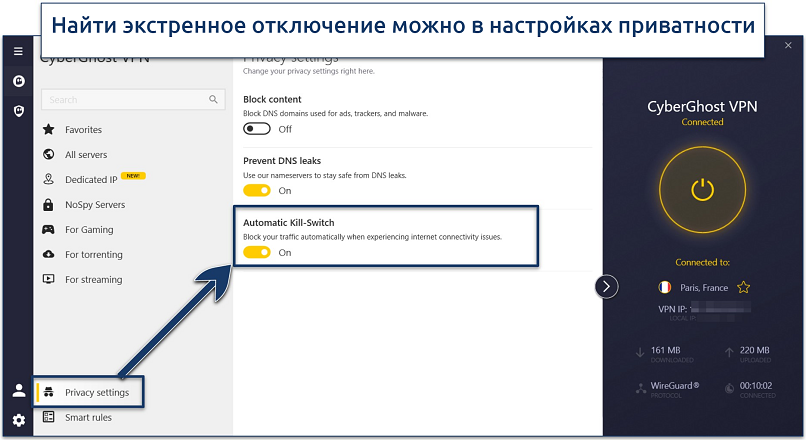Toggle the Block content switch
Image resolution: width=806 pixels, height=440 pixels.
point(257,129)
